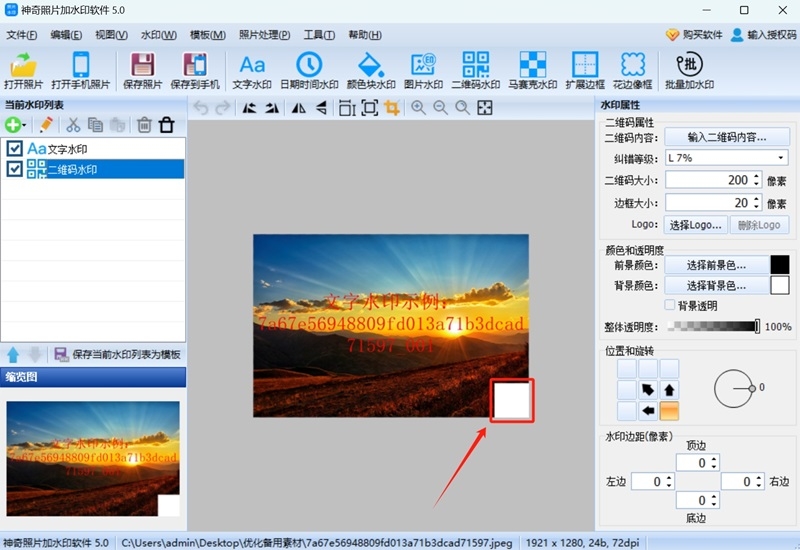Open the 编辑(E) menu
The image size is (800, 550).
tap(66, 35)
